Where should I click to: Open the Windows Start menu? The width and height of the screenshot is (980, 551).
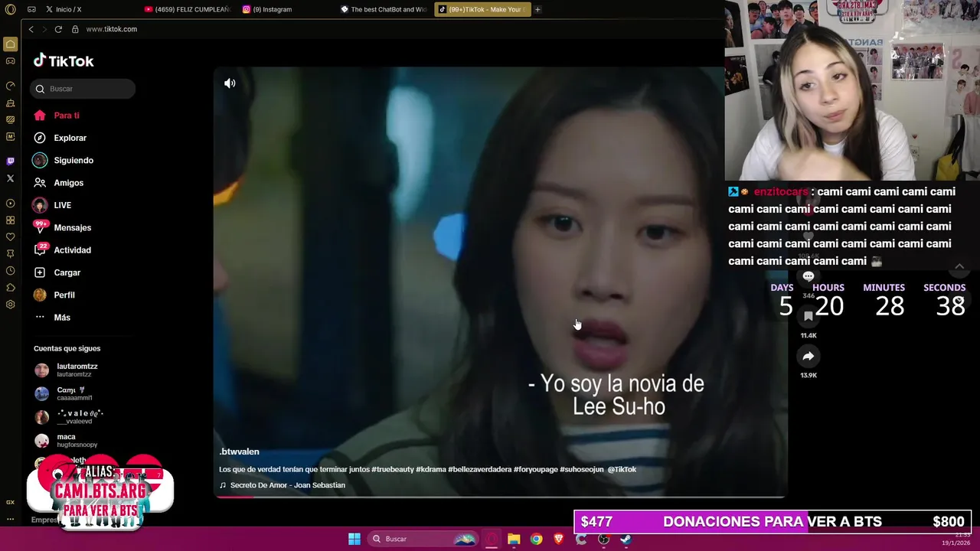354,539
